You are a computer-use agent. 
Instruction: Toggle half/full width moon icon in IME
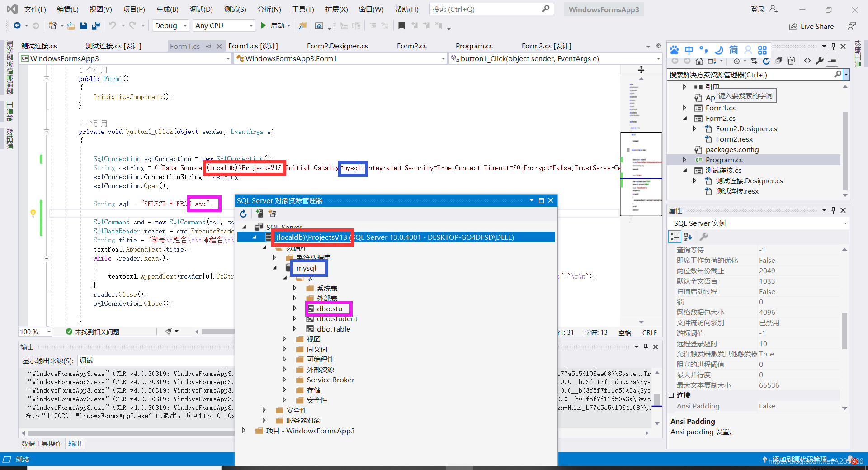coord(719,50)
